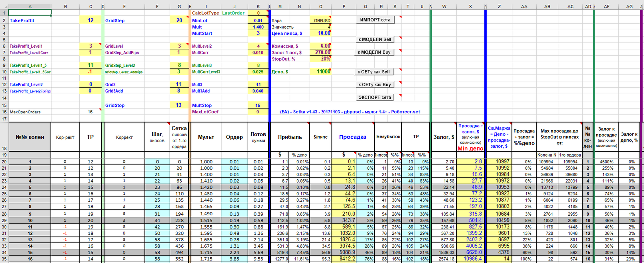Click the к СЕТу как Buy button

374,85
